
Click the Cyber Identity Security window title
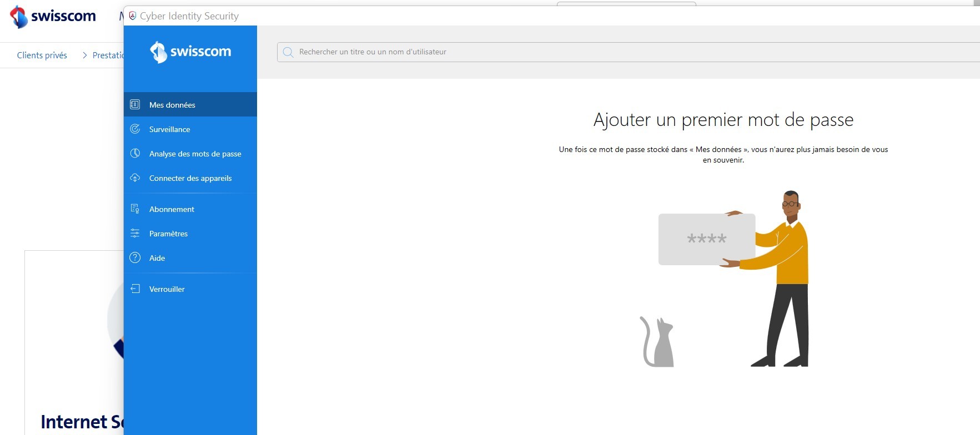(189, 16)
